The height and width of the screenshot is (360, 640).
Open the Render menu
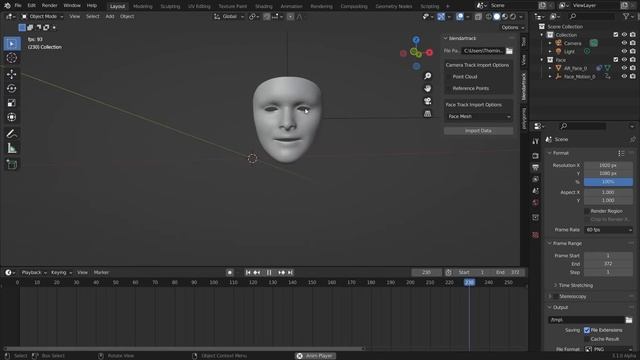[49, 6]
